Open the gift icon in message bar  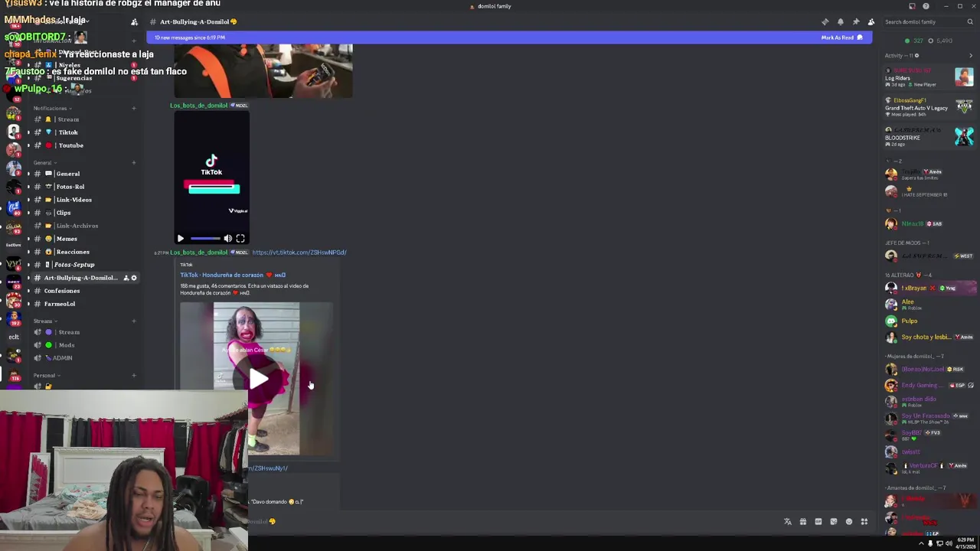pos(802,522)
